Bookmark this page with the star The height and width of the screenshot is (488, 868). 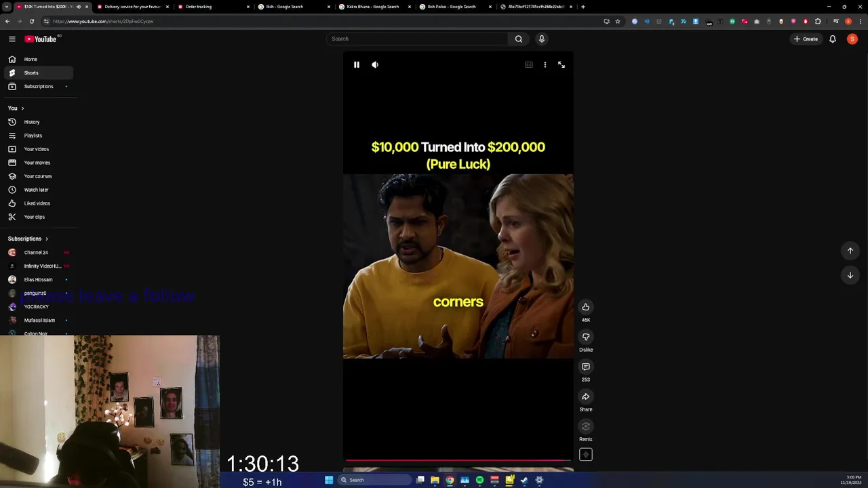click(x=618, y=21)
